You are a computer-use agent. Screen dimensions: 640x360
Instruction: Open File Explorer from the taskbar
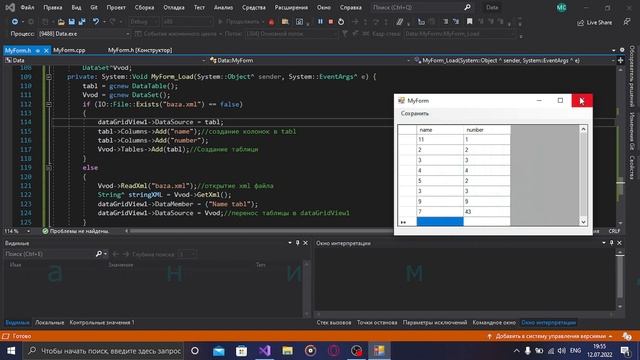coord(287,351)
